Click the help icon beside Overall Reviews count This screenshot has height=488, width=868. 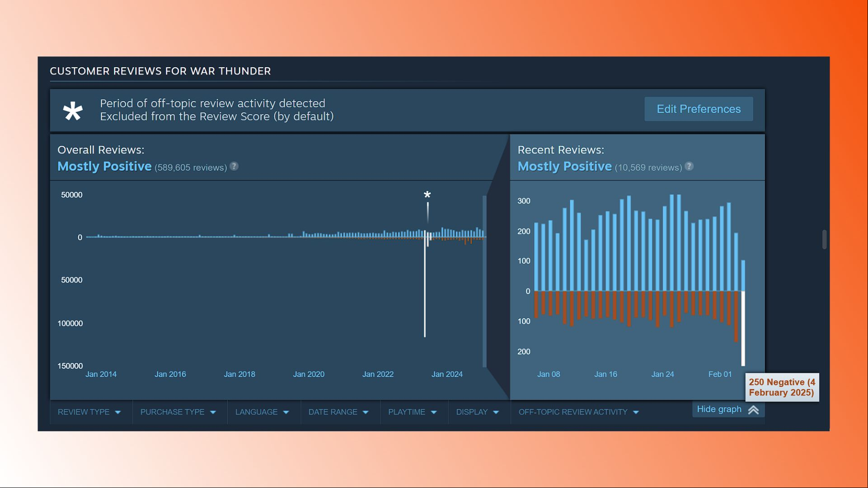click(x=234, y=167)
